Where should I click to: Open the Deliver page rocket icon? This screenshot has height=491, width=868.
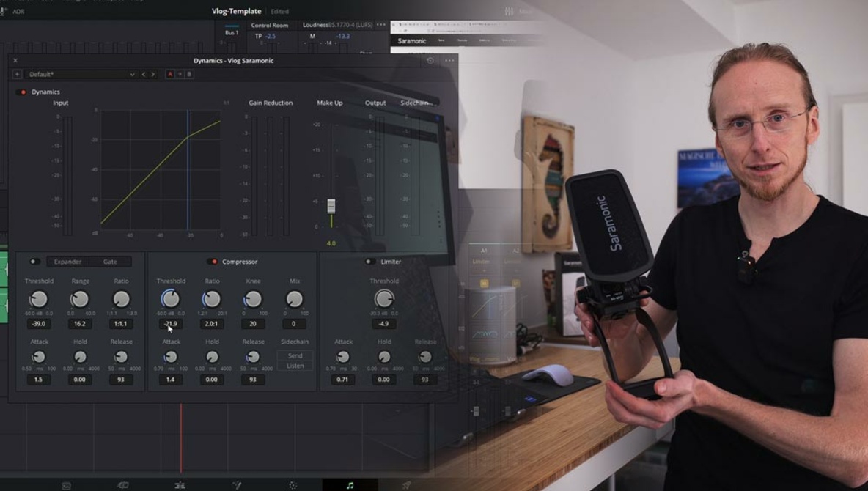point(406,485)
